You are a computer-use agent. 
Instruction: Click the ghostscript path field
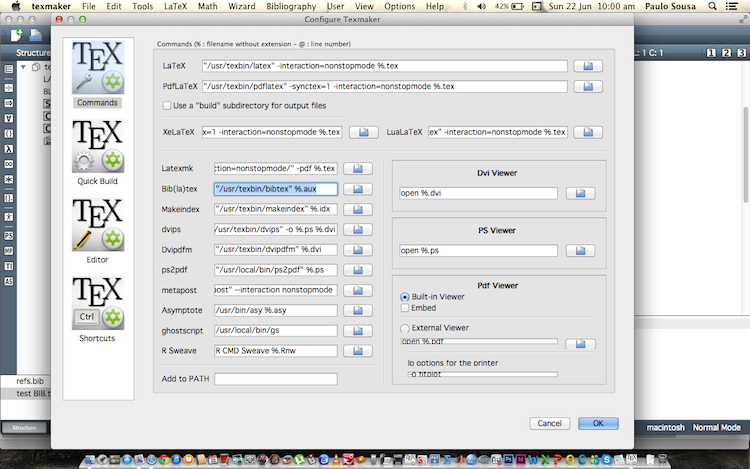[276, 330]
